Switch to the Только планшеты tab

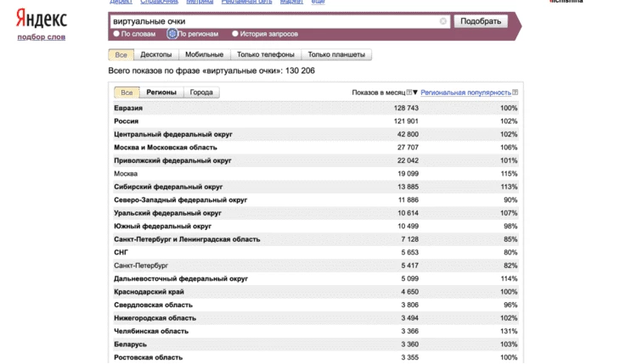(x=336, y=54)
